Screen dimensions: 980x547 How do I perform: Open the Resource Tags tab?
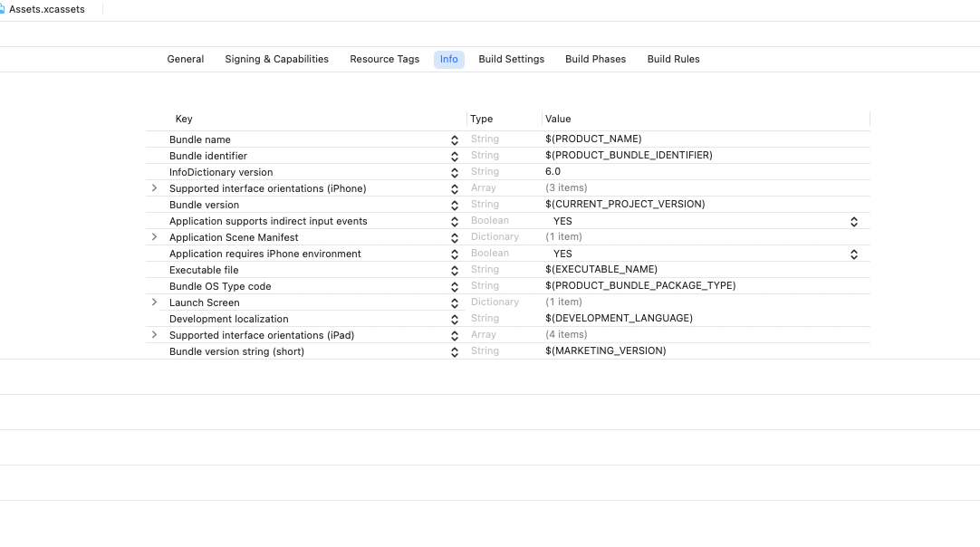click(x=384, y=59)
